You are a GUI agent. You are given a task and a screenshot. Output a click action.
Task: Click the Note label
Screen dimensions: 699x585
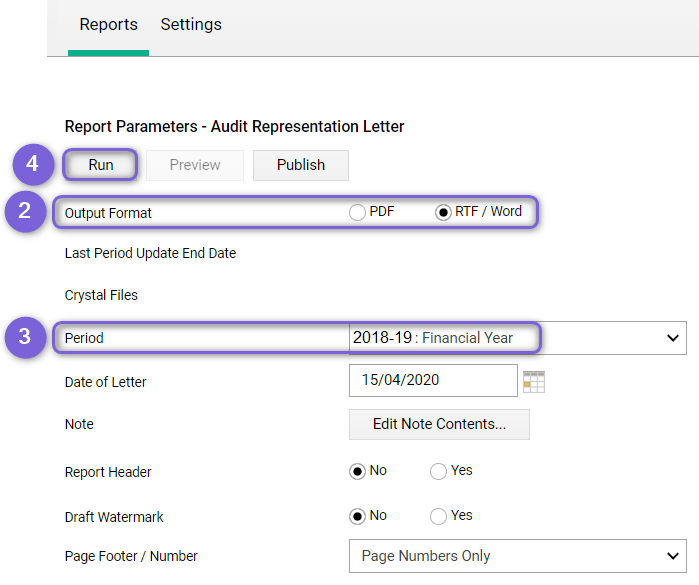click(79, 424)
